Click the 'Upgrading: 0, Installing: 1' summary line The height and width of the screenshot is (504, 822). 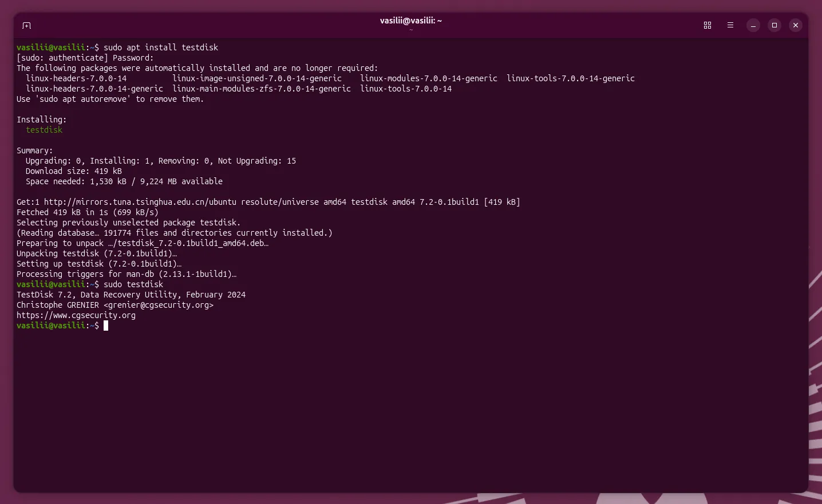point(161,161)
